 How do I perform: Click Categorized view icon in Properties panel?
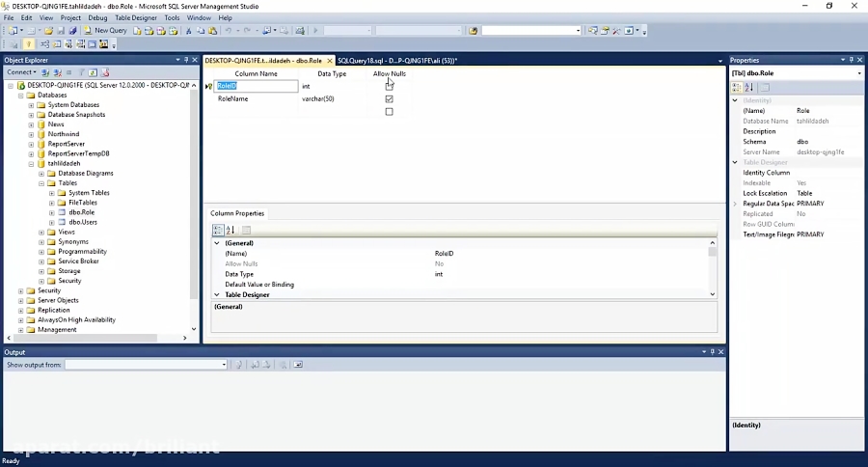(737, 87)
